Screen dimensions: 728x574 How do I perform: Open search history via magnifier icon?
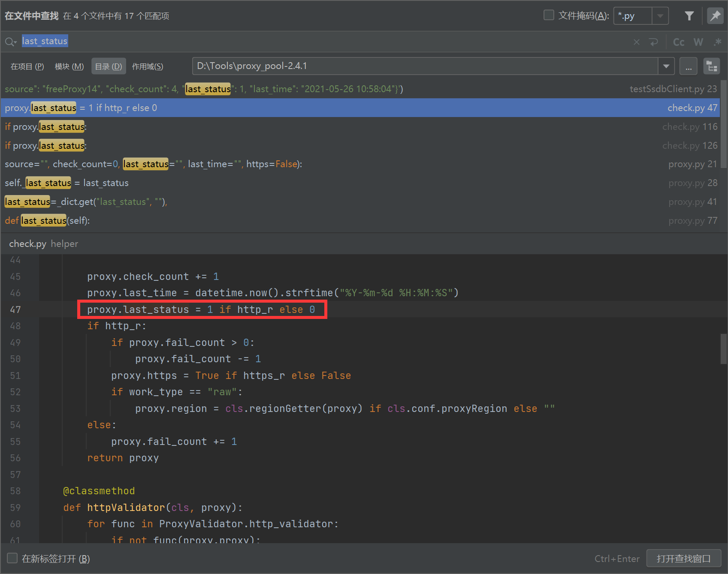point(10,42)
